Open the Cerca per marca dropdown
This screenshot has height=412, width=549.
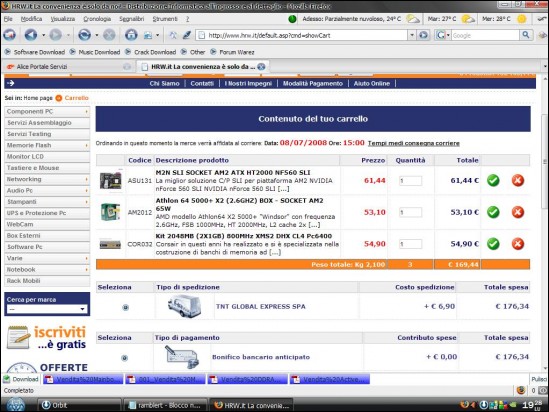(47, 309)
